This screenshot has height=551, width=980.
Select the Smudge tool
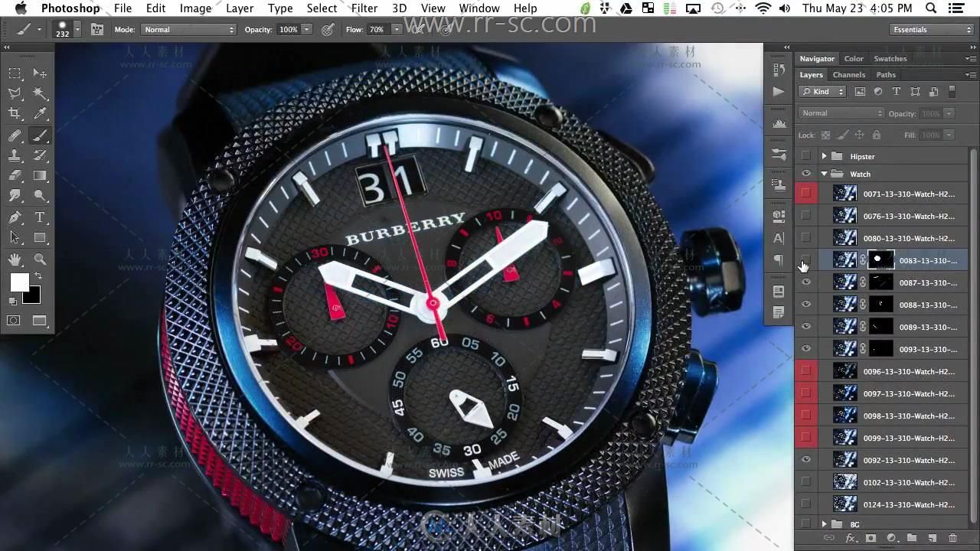pos(15,197)
